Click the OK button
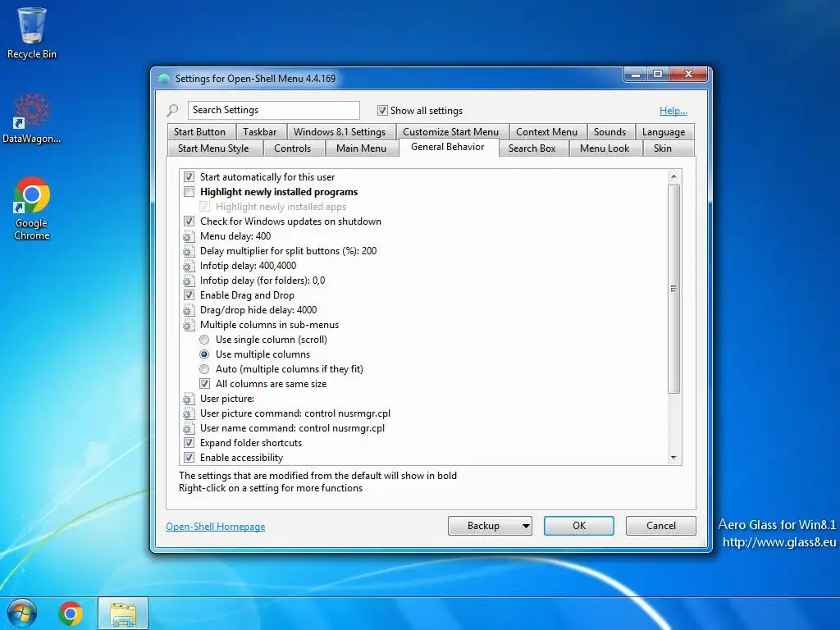 (x=579, y=526)
